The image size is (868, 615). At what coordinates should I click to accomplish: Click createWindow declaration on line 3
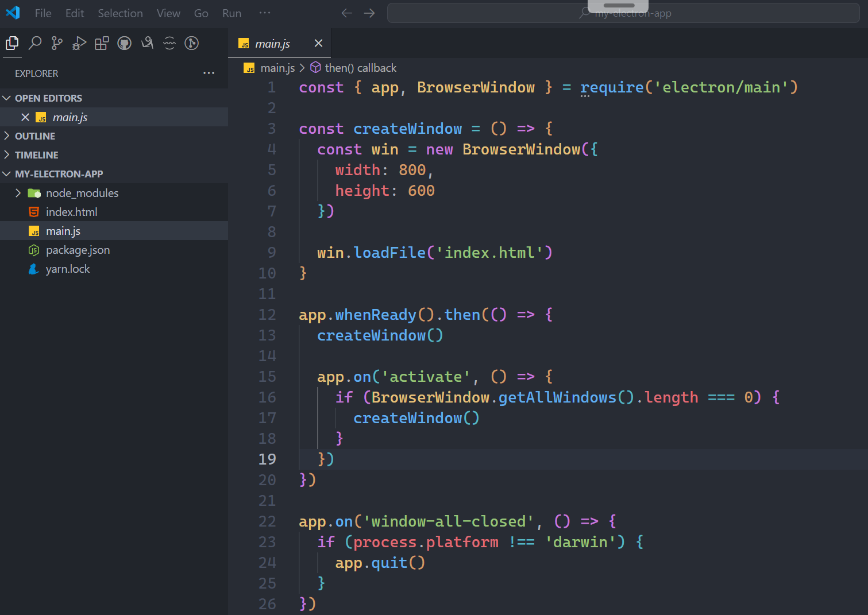pos(407,129)
